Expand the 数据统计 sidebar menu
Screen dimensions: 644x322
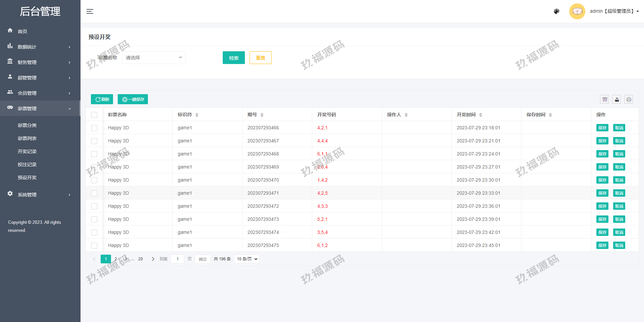40,47
